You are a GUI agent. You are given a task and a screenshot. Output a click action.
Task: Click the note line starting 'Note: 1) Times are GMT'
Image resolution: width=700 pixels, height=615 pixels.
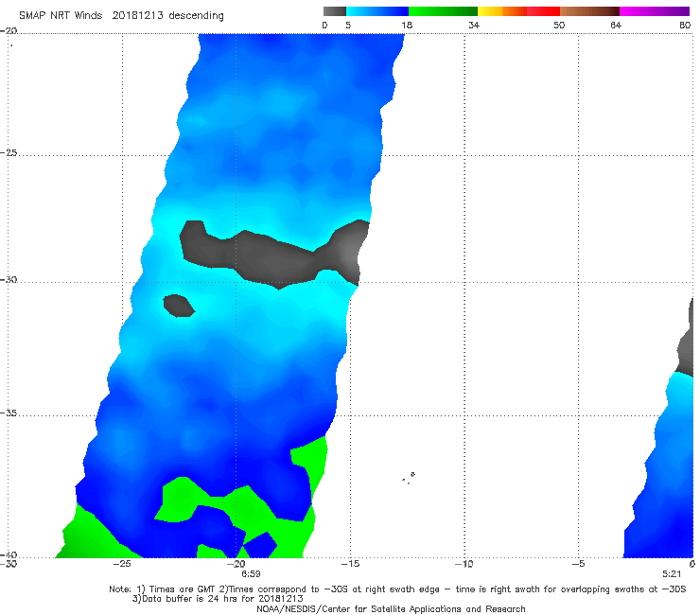click(x=397, y=589)
